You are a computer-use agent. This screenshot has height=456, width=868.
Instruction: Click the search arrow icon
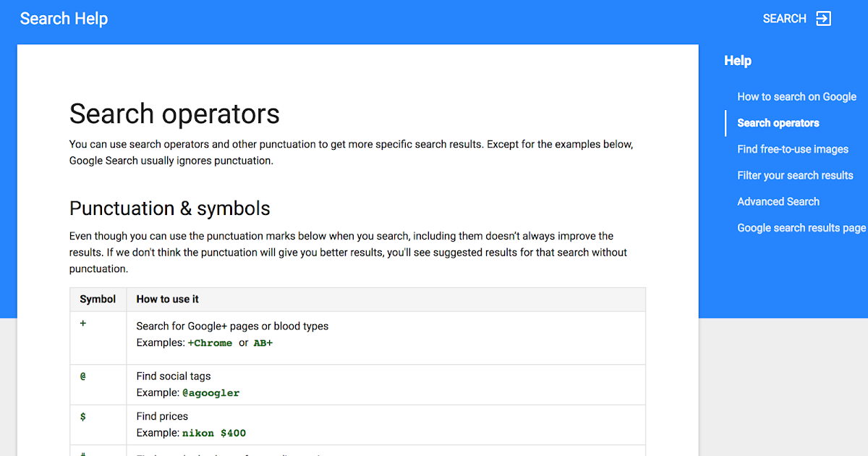[823, 18]
